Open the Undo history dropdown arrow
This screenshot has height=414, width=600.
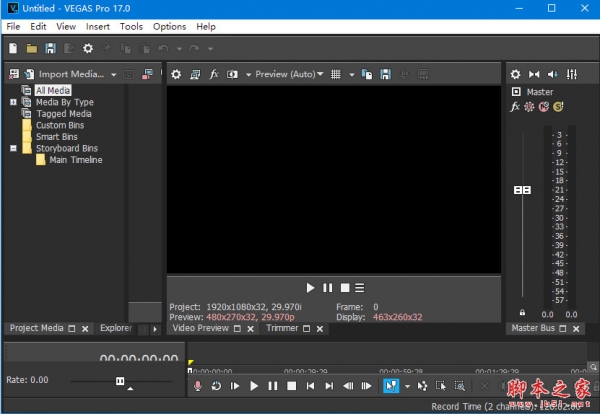click(179, 49)
